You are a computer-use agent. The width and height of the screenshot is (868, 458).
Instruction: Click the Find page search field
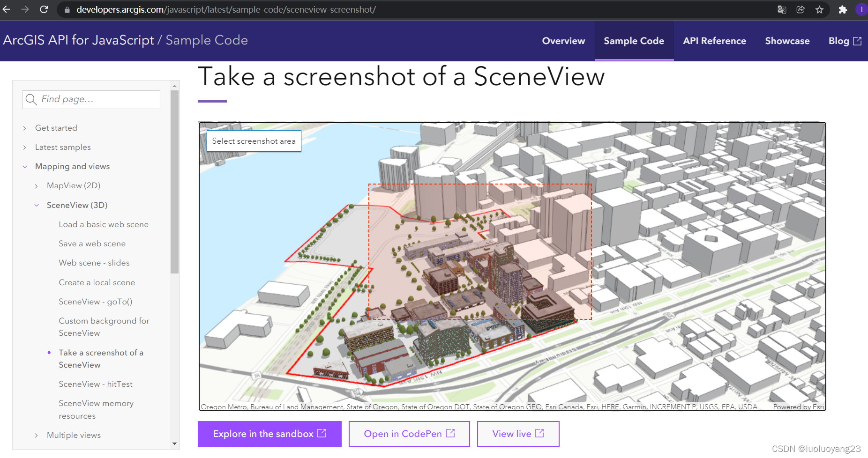[91, 99]
